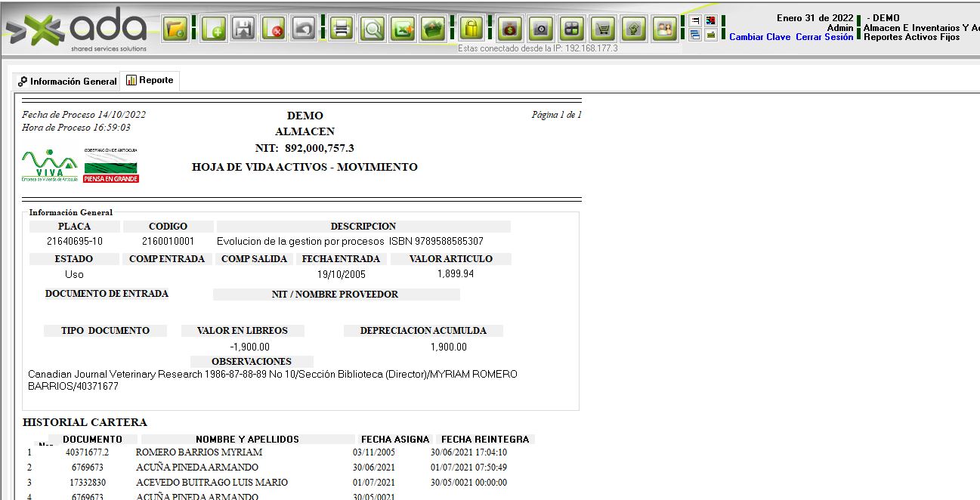The height and width of the screenshot is (500, 980).
Task: Export to Excel using the spreadsheet icon
Action: (403, 29)
